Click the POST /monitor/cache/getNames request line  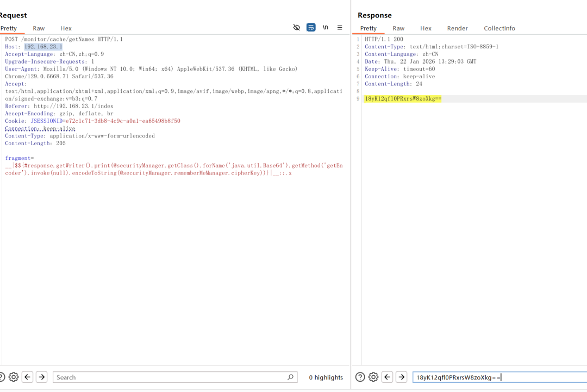click(64, 39)
